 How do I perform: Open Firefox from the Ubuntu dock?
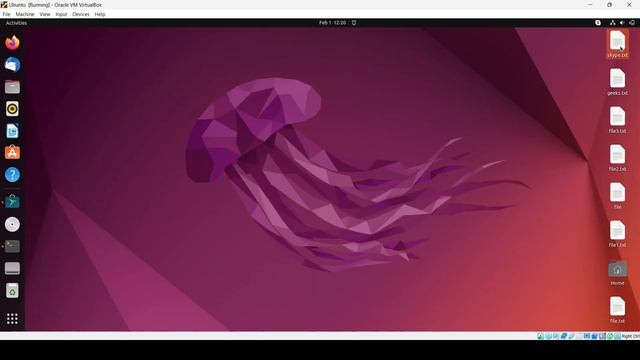[x=12, y=42]
